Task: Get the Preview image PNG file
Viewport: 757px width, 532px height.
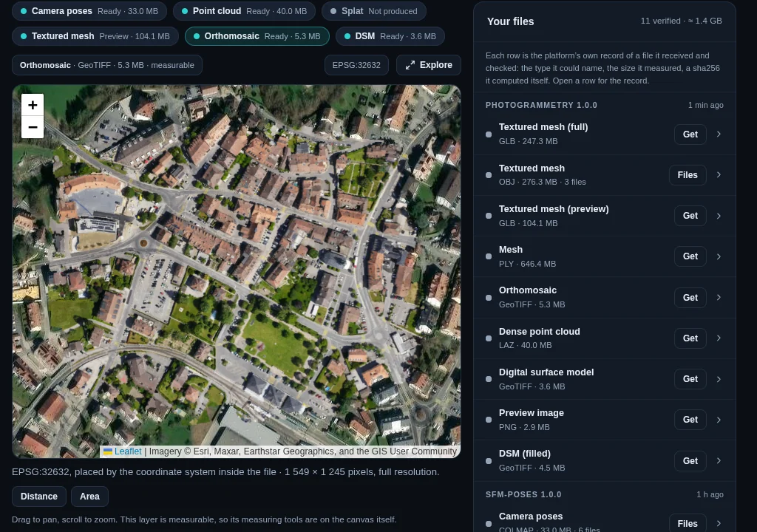Action: point(690,420)
